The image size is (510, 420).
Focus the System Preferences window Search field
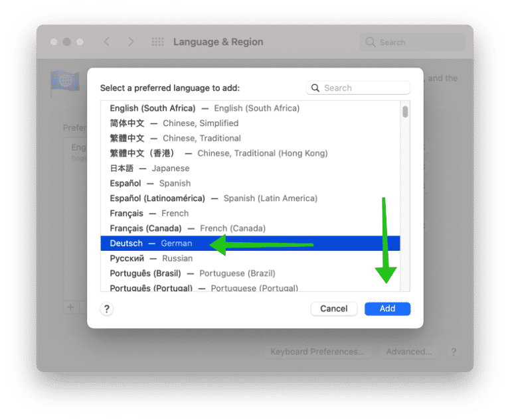[412, 42]
